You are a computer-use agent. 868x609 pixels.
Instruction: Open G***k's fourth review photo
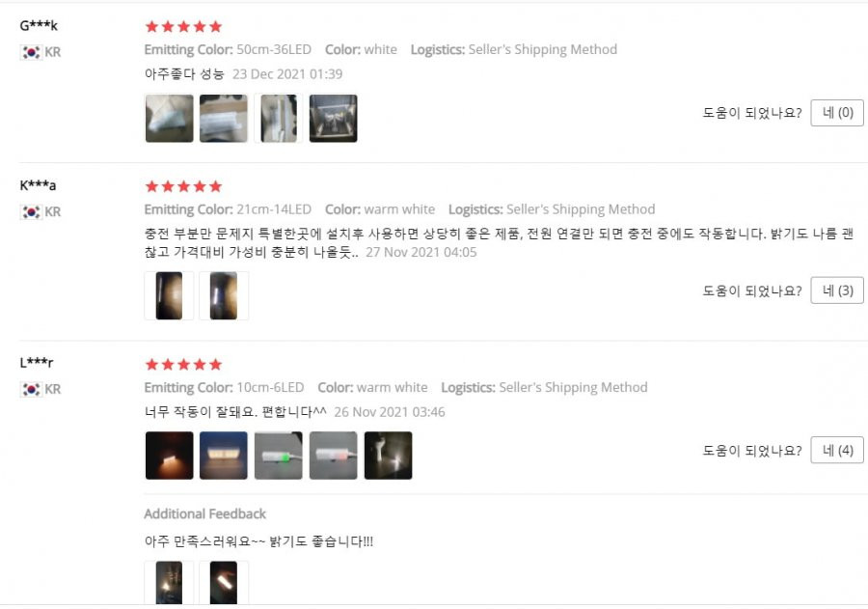334,118
